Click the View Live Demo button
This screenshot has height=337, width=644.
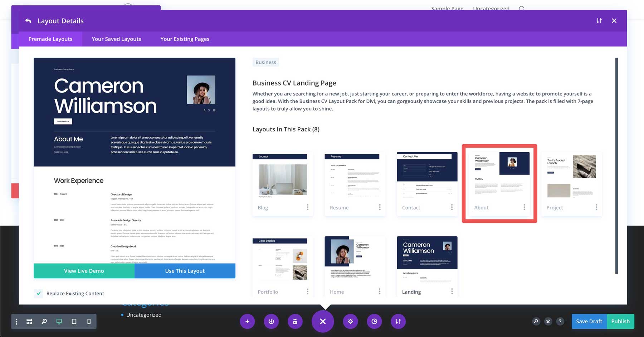click(83, 271)
